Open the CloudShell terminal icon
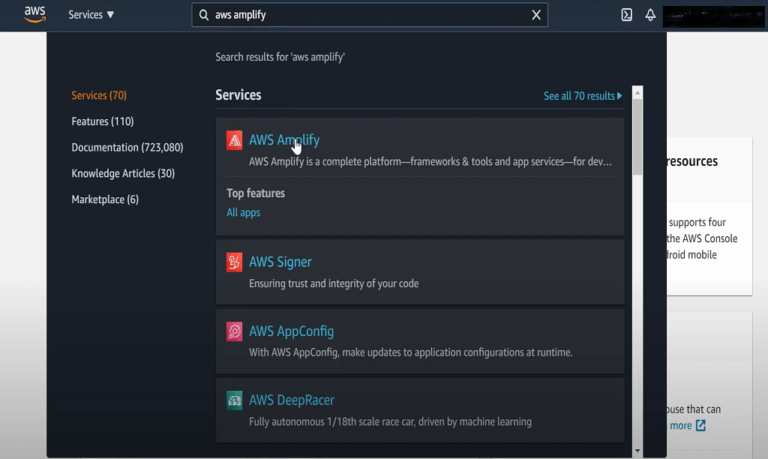Screen dimensions: 768x459 click(626, 15)
